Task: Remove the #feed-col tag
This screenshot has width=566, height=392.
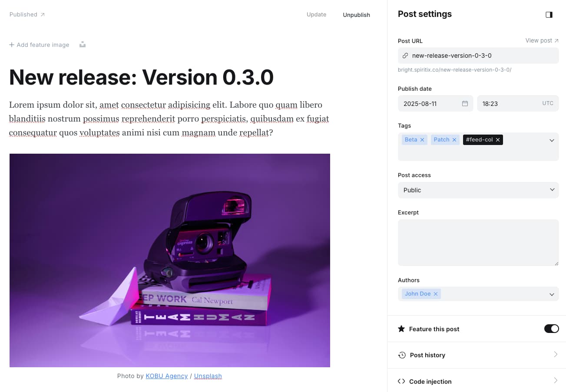Action: tap(498, 140)
